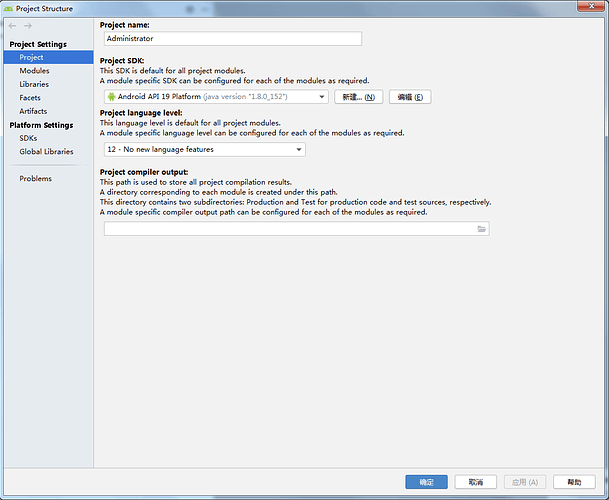Screen dimensions: 609x500
Task: Open the Project SDK dropdown
Action: point(216,97)
